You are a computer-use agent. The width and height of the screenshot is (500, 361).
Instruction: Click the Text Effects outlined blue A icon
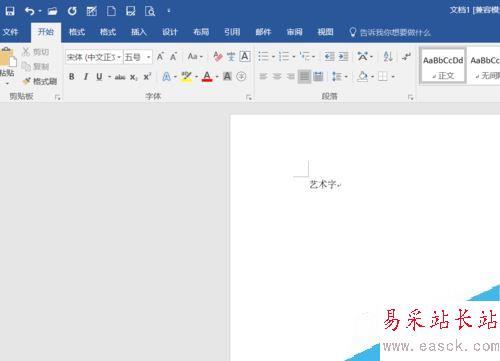[166, 77]
